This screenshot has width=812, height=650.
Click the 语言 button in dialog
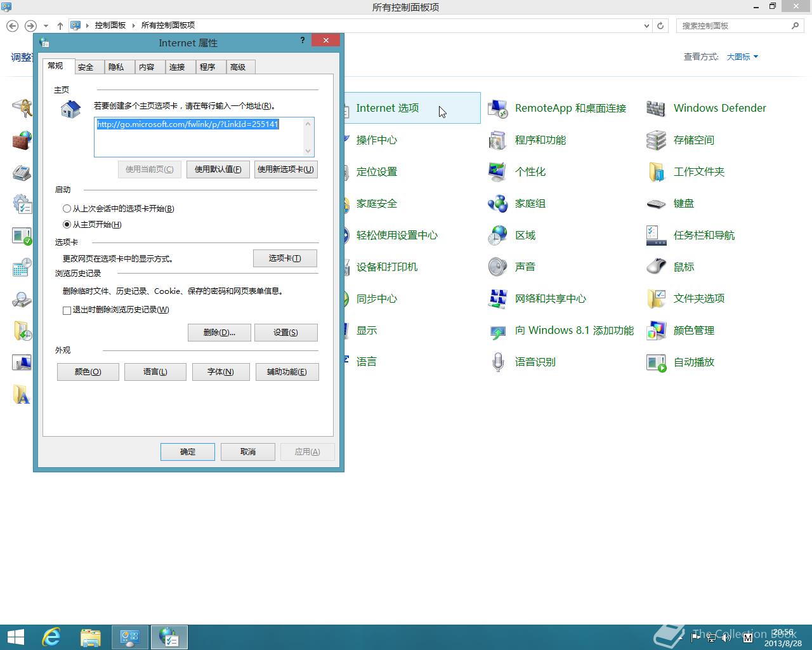click(155, 372)
